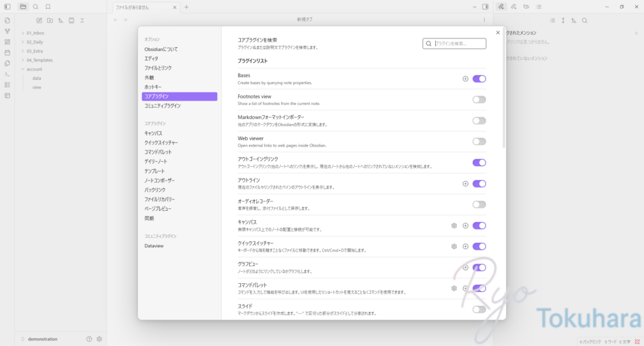Open the search icon in left sidebar header
The image size is (644, 346).
point(35,7)
